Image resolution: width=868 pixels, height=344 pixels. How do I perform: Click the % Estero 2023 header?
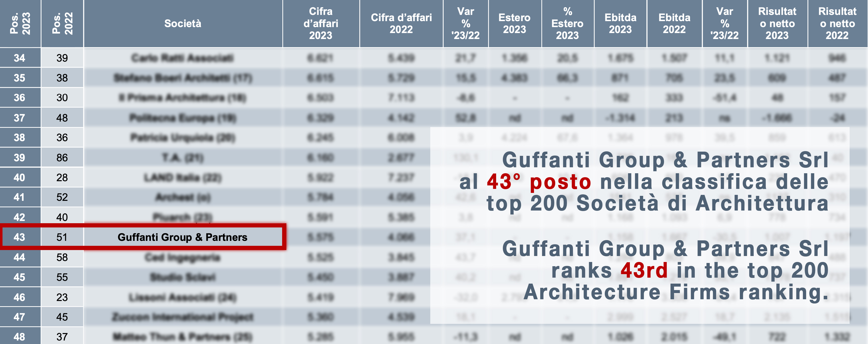pyautogui.click(x=567, y=23)
